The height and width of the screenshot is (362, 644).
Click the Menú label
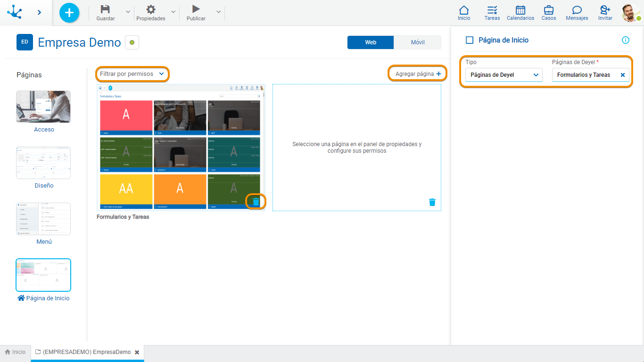coord(44,242)
